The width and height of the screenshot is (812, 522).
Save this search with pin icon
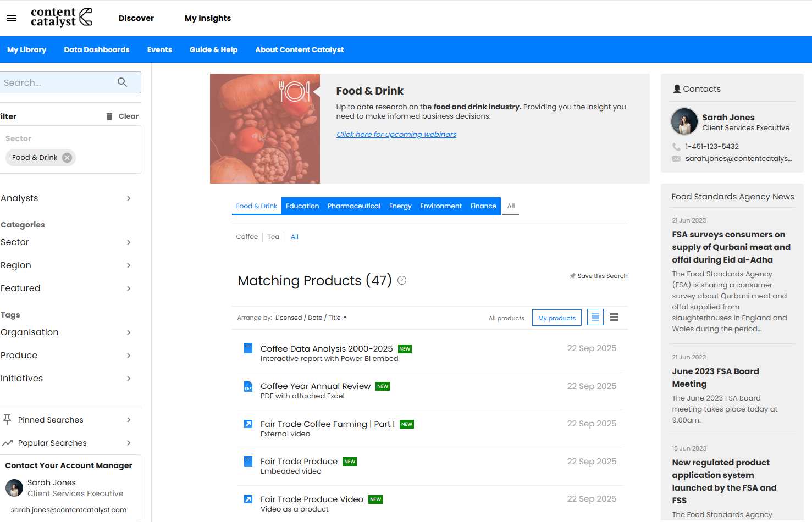(598, 276)
